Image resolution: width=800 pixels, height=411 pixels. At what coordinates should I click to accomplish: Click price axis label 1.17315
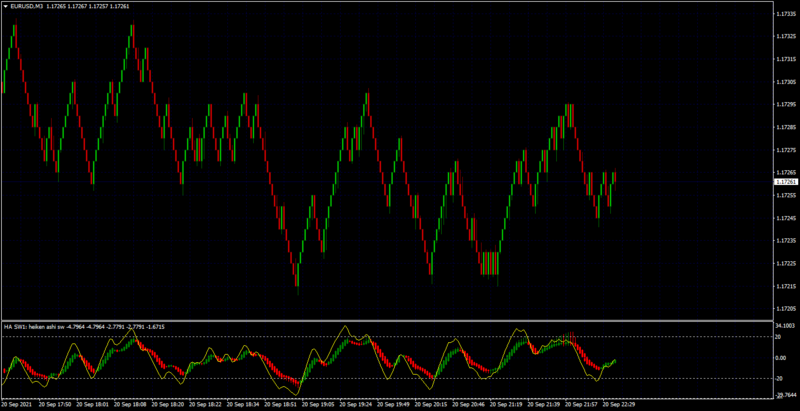786,59
